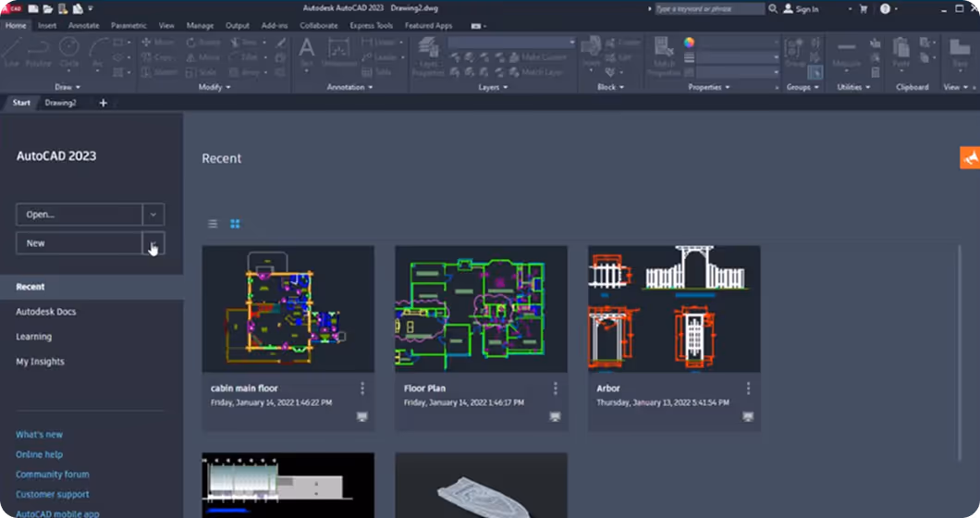The height and width of the screenshot is (518, 980).
Task: Add a new drawing tab with plus
Action: click(x=104, y=103)
